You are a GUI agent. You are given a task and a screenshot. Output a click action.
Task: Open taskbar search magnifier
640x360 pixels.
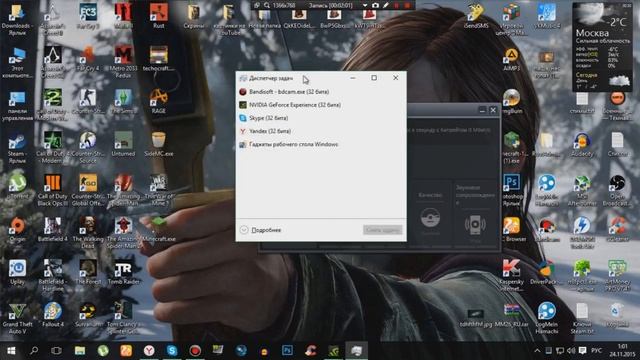pos(34,351)
